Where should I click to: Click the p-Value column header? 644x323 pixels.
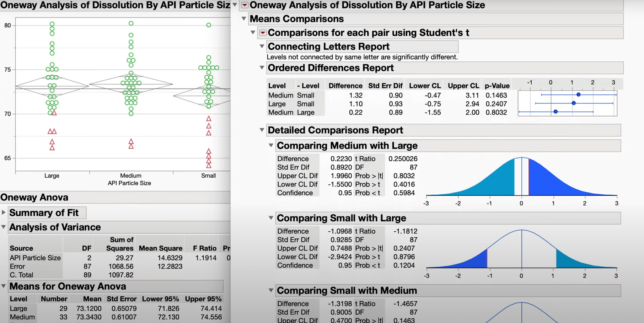click(497, 86)
